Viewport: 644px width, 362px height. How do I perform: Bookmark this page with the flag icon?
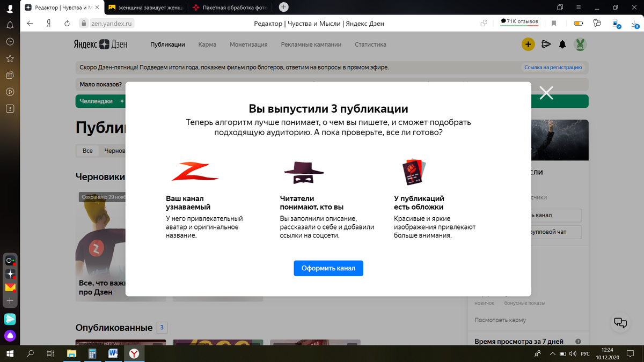[554, 23]
